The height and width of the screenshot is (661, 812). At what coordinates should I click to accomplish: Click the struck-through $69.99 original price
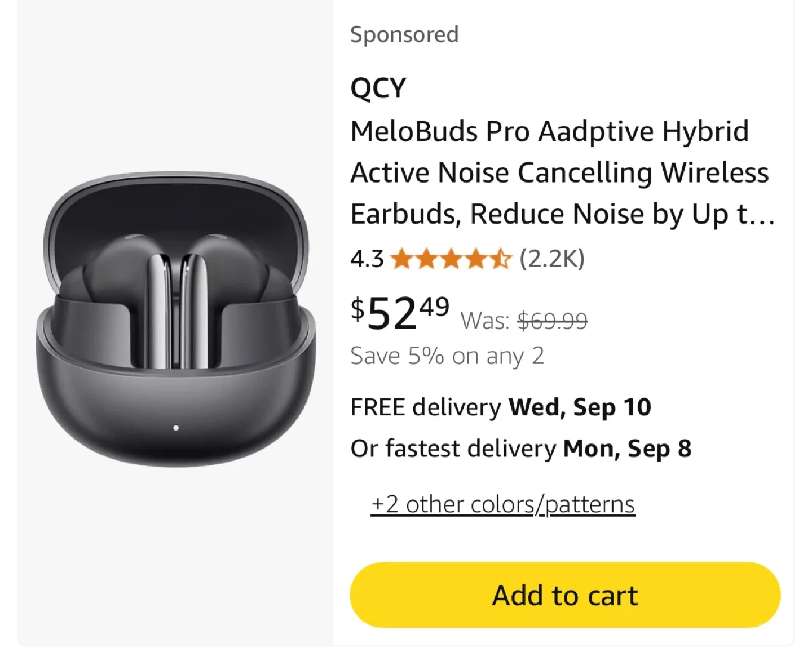pos(553,320)
